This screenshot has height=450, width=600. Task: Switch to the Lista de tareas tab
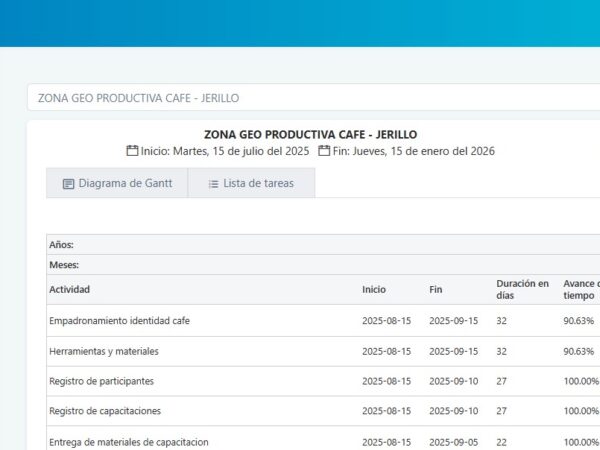tap(251, 183)
